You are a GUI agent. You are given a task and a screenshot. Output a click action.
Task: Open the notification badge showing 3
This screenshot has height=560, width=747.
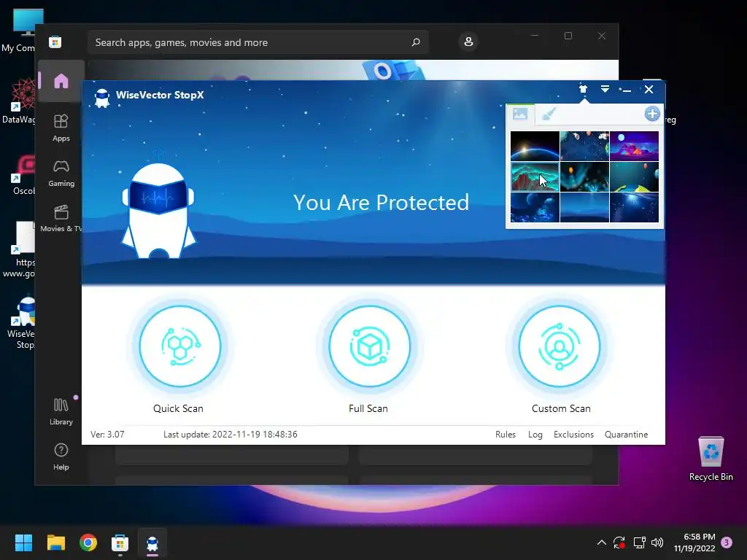pos(727,542)
